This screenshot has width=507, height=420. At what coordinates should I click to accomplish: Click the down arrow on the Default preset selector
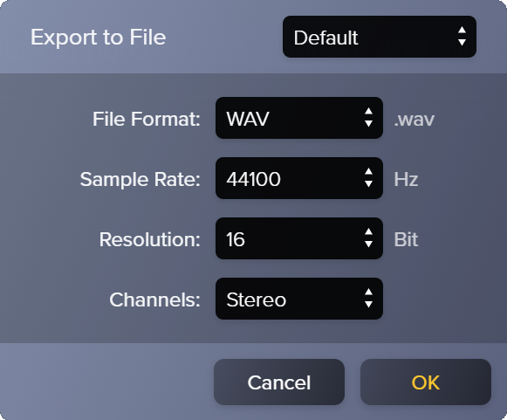pyautogui.click(x=462, y=43)
